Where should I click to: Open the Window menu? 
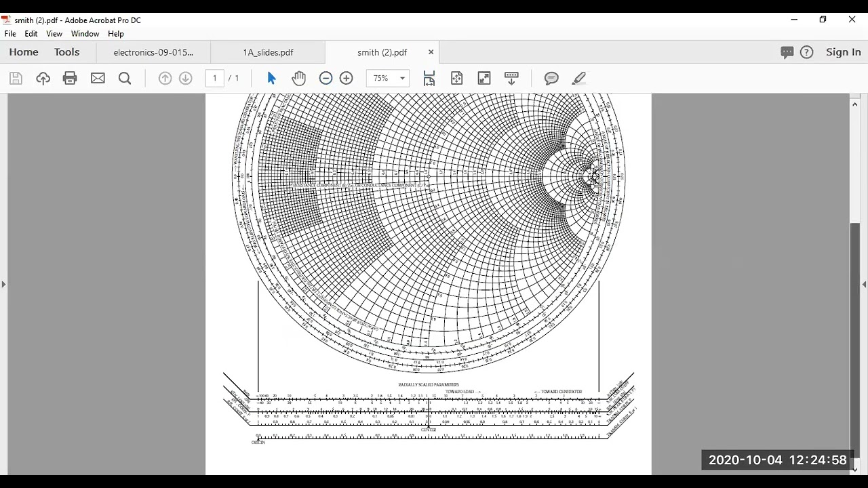pos(85,34)
